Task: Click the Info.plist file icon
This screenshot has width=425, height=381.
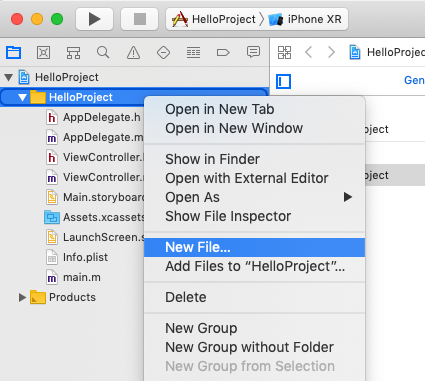Action: click(52, 257)
